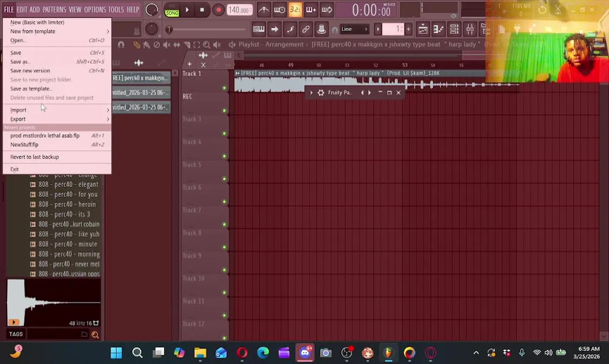
Task: Click arrow left of pattern number field
Action: coord(377,29)
